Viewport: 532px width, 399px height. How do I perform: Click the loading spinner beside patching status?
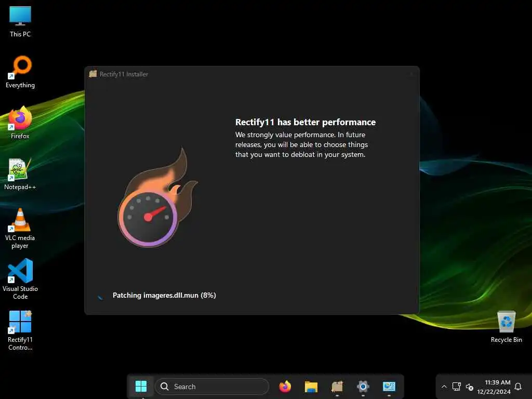pos(100,297)
